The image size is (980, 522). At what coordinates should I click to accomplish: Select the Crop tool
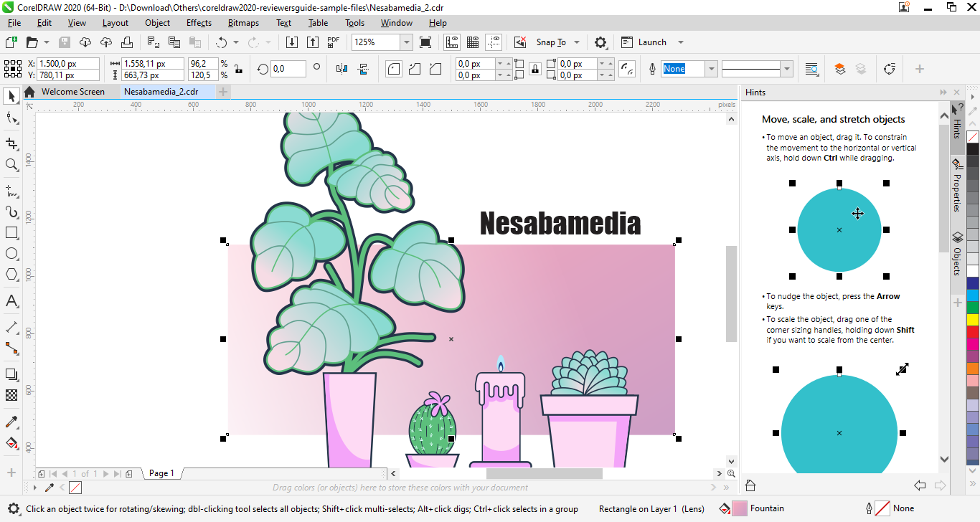pyautogui.click(x=11, y=143)
